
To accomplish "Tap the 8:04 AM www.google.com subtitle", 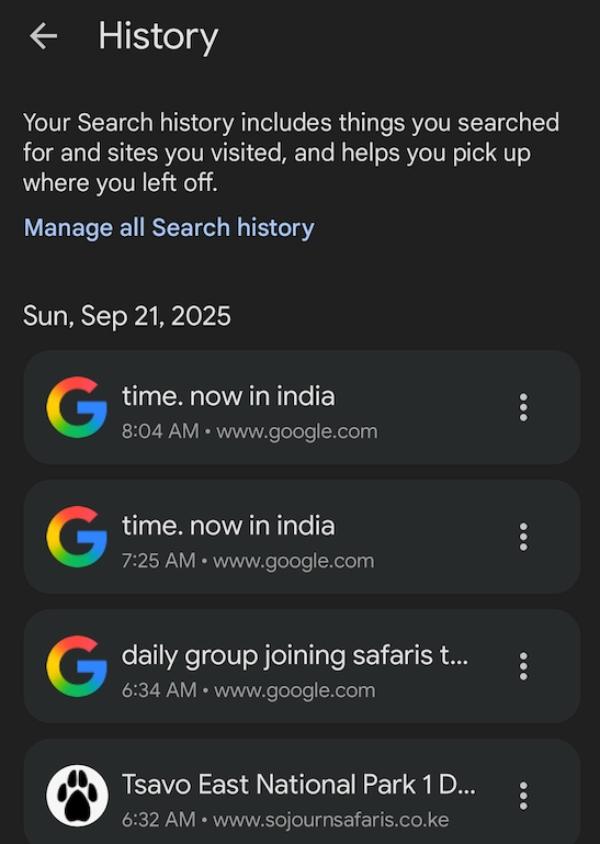I will (x=250, y=432).
